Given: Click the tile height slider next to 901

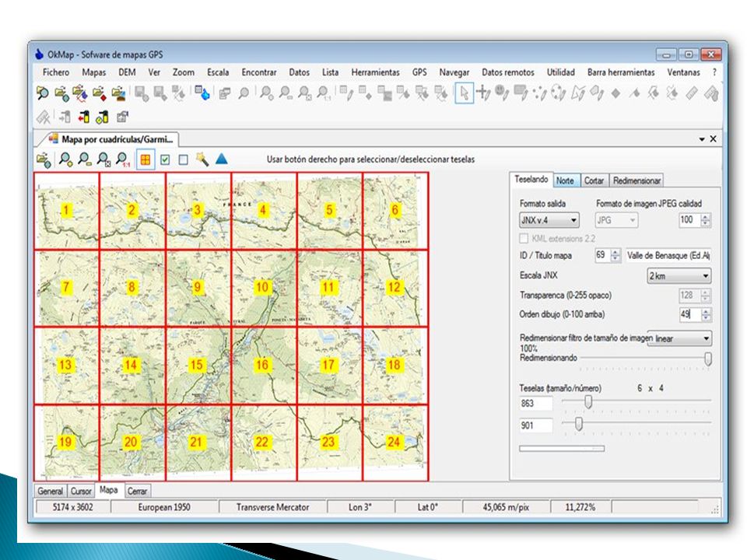Looking at the screenshot, I should click(x=579, y=424).
